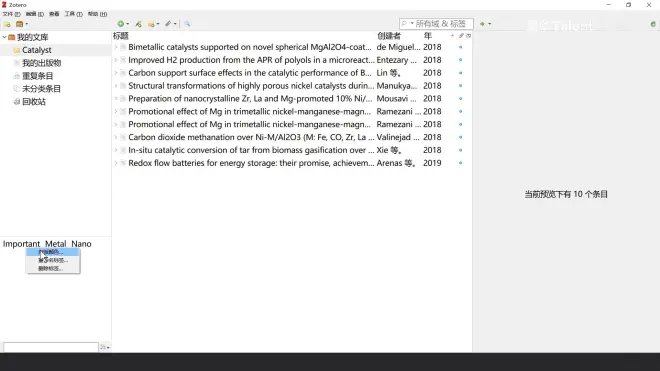Open the 编辑 (Edit) menu
This screenshot has width=660, height=371.
pos(35,14)
